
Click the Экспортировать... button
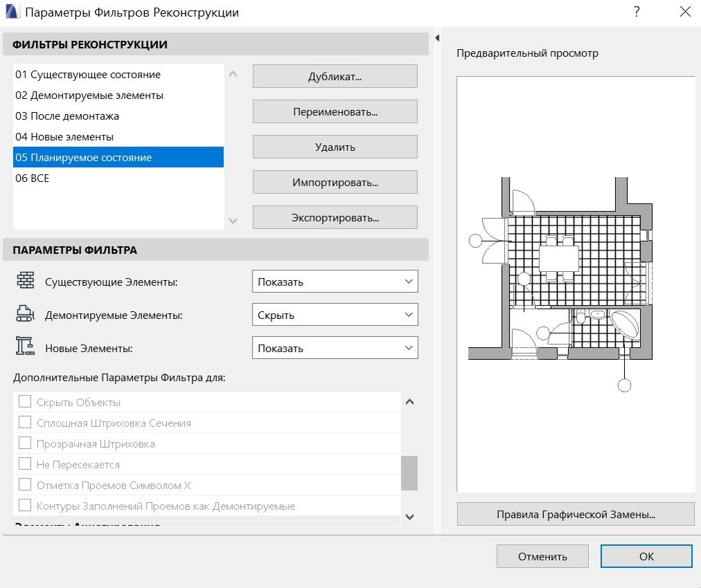point(335,217)
